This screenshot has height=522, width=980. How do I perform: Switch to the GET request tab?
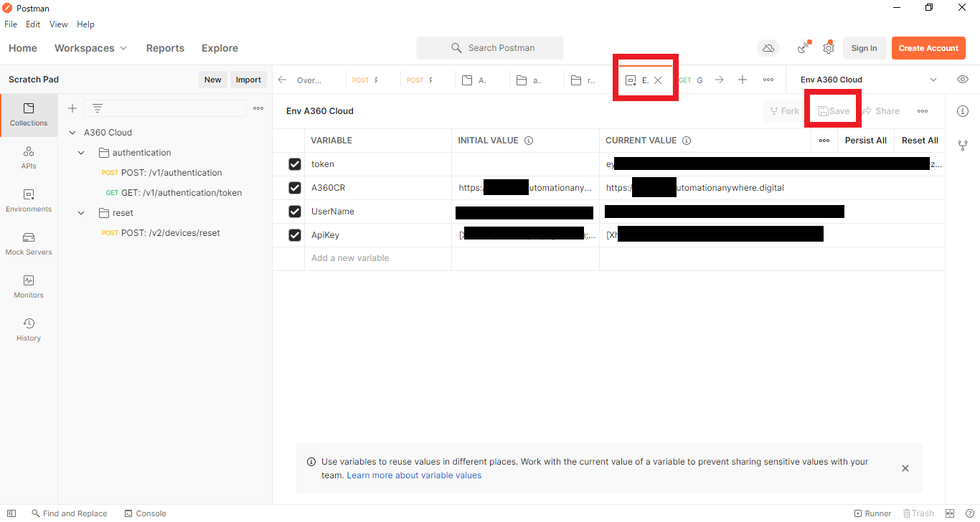(x=691, y=80)
